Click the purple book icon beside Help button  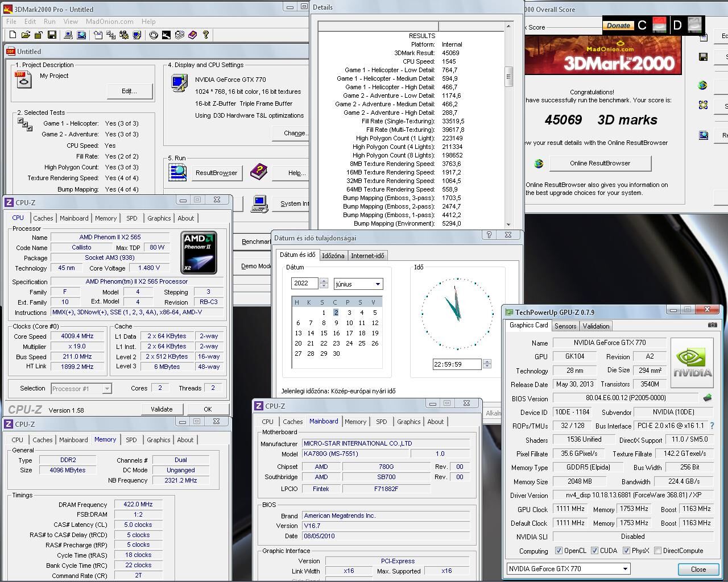tap(258, 171)
